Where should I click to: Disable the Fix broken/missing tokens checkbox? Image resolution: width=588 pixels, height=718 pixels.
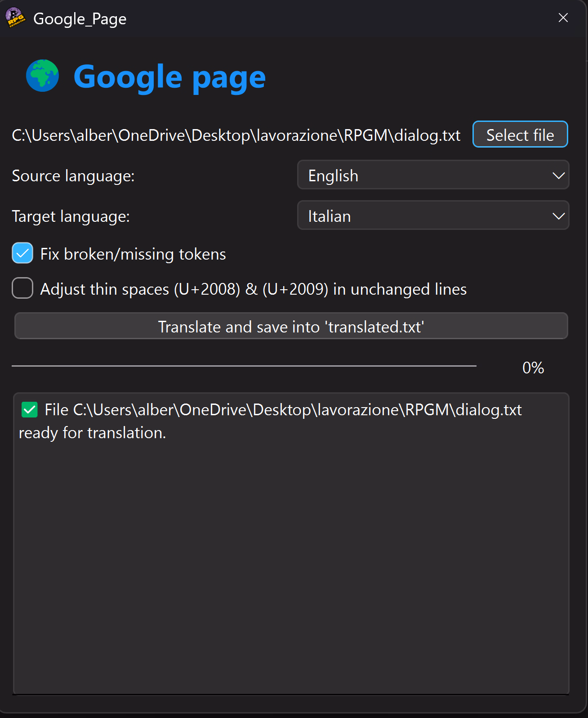22,253
